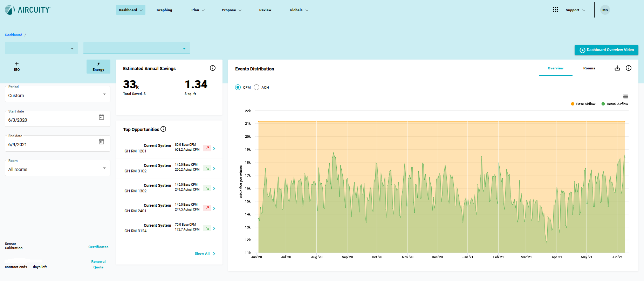Open the Review menu item

(265, 10)
